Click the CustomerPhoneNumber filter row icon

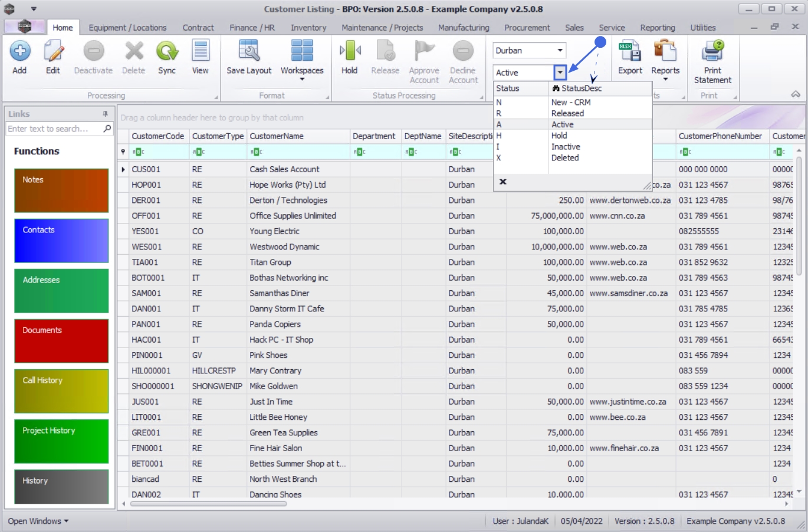pos(685,152)
